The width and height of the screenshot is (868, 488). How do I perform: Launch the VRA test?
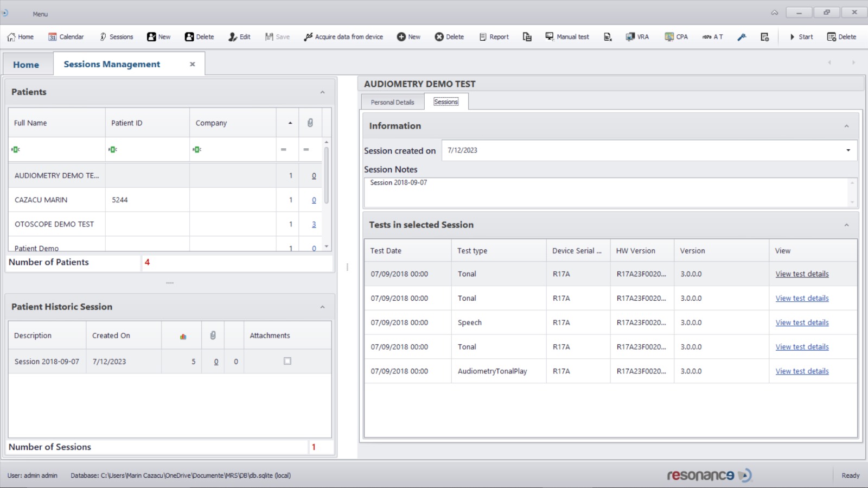click(x=637, y=37)
